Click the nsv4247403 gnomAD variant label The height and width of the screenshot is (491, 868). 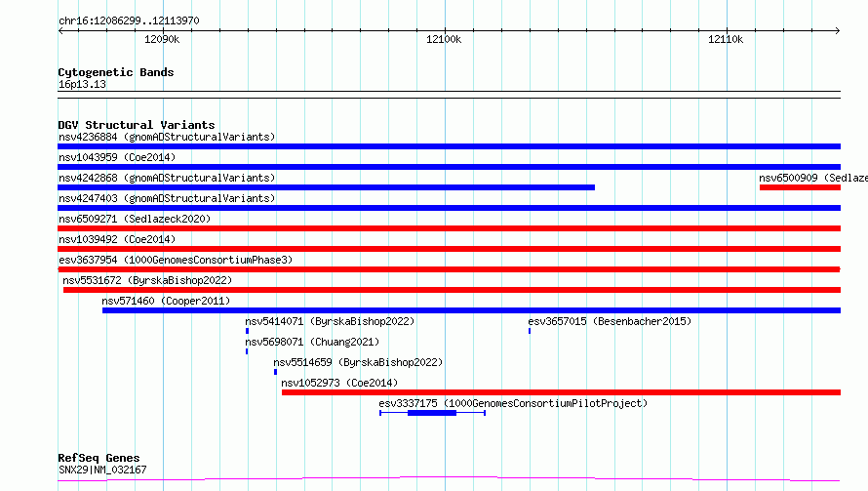167,198
